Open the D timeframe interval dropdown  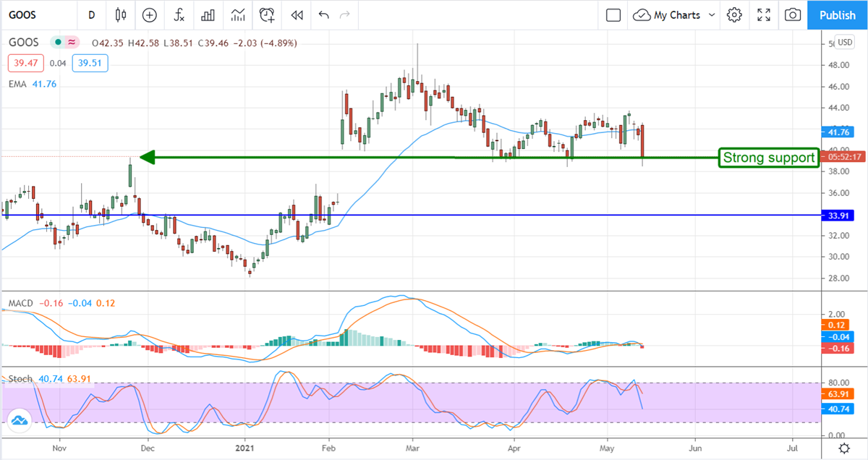(91, 14)
